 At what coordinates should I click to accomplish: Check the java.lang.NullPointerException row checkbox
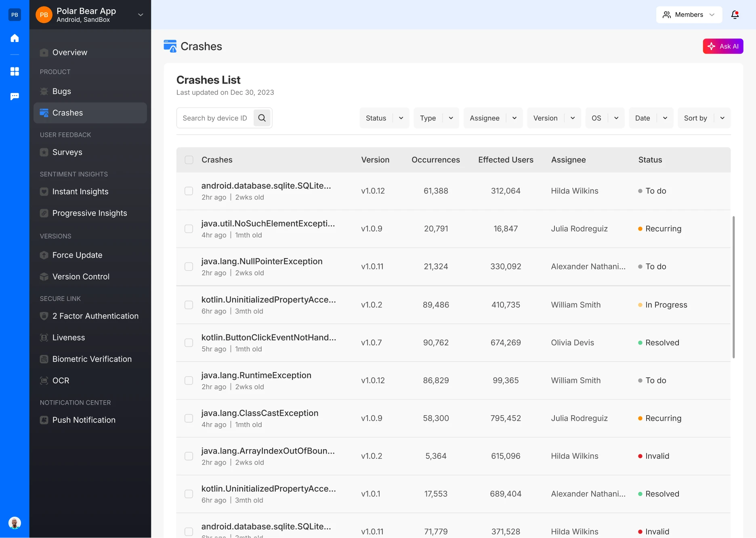click(x=189, y=267)
